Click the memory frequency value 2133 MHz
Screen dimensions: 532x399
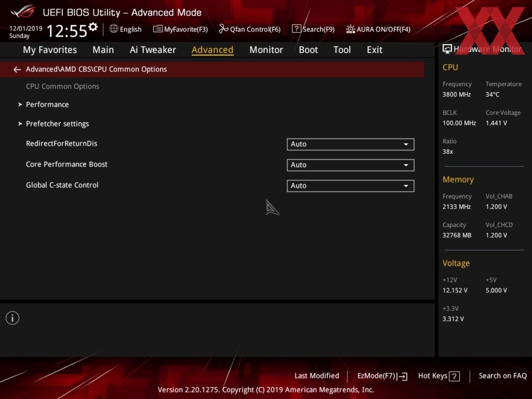457,207
